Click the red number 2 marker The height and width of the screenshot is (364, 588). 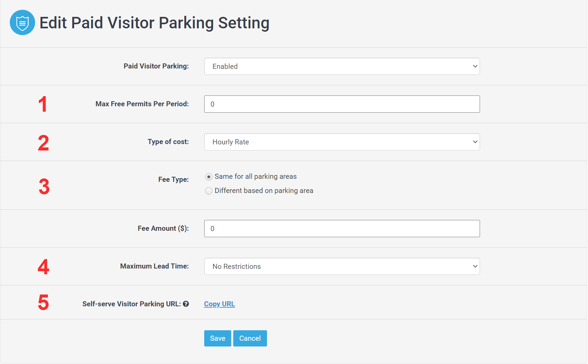43,143
